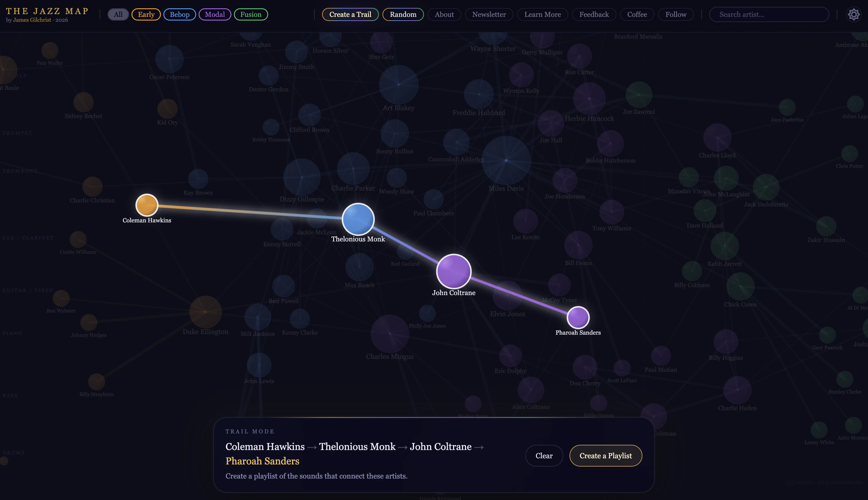Image resolution: width=868 pixels, height=500 pixels.
Task: Select the All filter pill
Action: pos(118,14)
